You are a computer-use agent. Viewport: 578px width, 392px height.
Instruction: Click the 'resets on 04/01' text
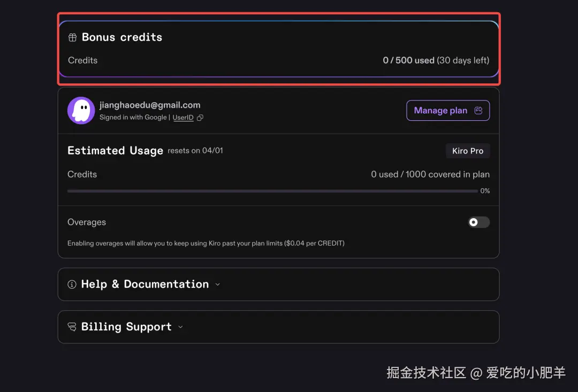click(195, 151)
